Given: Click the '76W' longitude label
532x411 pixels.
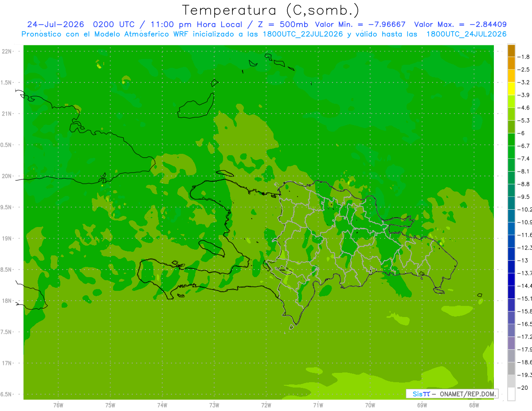Looking at the screenshot, I should 58,405.
